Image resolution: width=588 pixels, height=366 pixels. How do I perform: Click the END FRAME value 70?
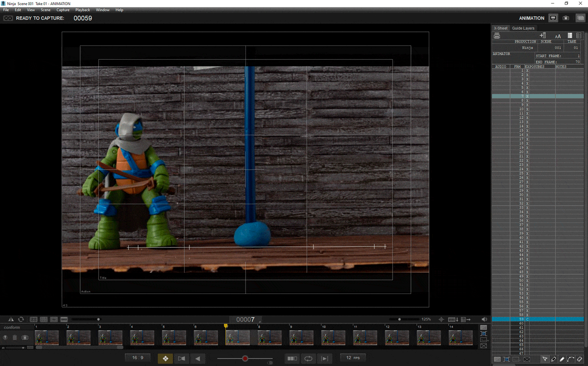click(x=578, y=62)
